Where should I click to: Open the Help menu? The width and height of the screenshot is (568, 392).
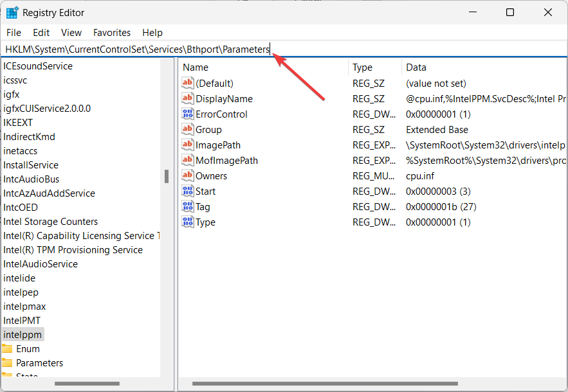(x=152, y=33)
